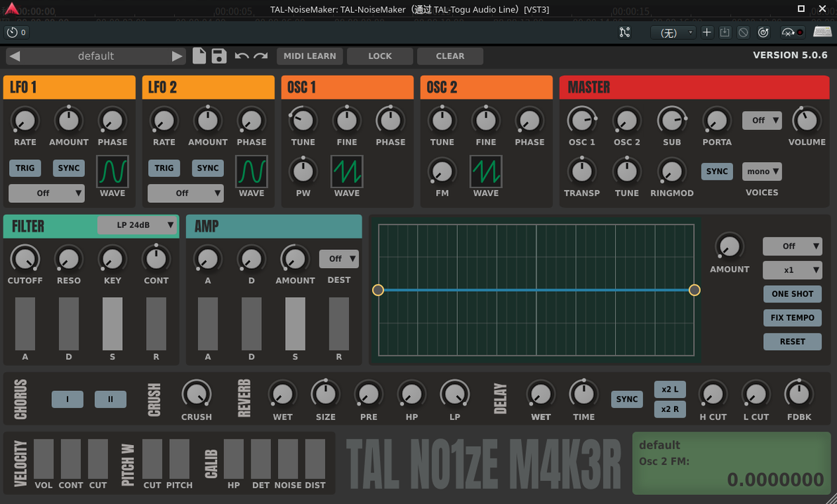Click the LOCK button
Viewport: 837px width, 504px height.
[x=380, y=56]
